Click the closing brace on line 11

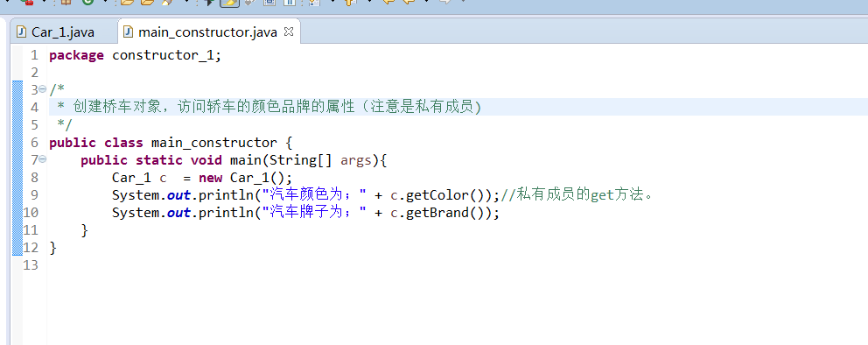[x=84, y=230]
